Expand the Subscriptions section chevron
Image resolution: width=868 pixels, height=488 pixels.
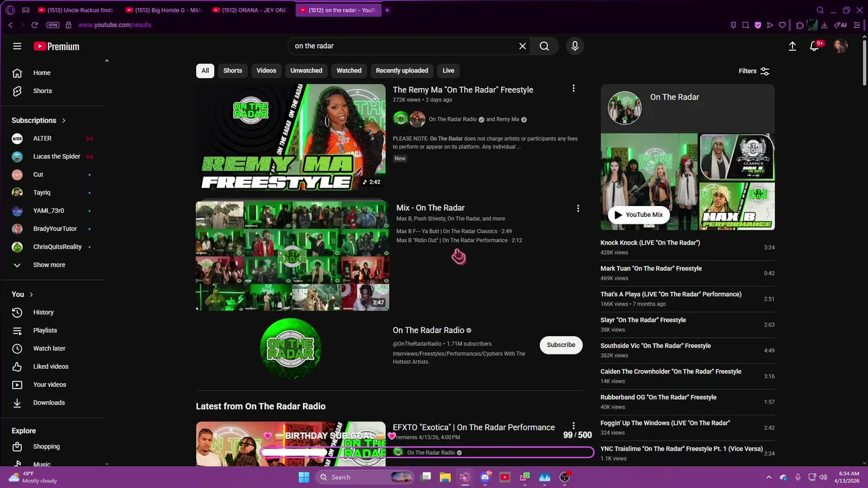(64, 121)
